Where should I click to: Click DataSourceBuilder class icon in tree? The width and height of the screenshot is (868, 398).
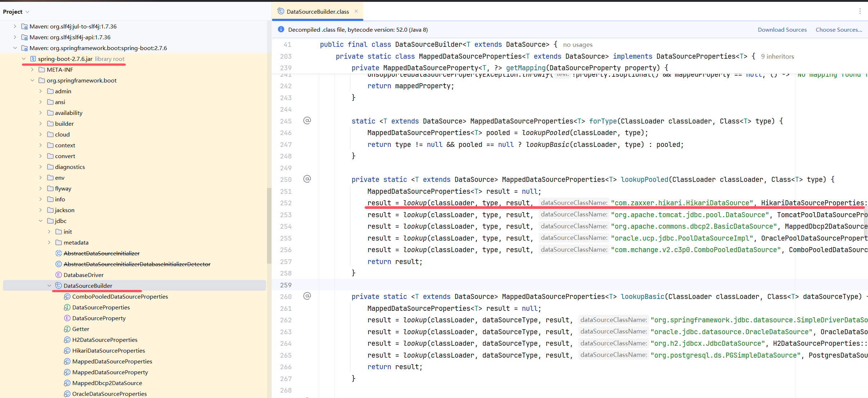59,286
